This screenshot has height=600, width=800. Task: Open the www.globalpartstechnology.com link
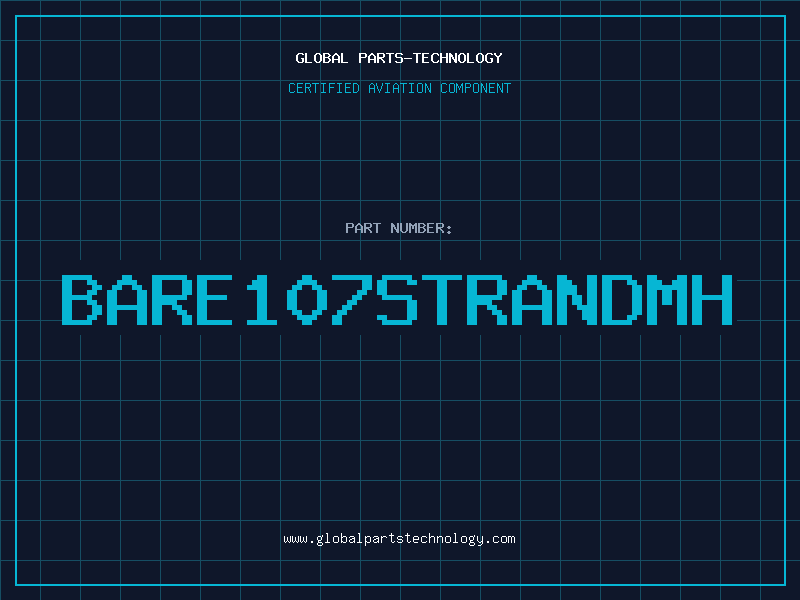click(399, 539)
